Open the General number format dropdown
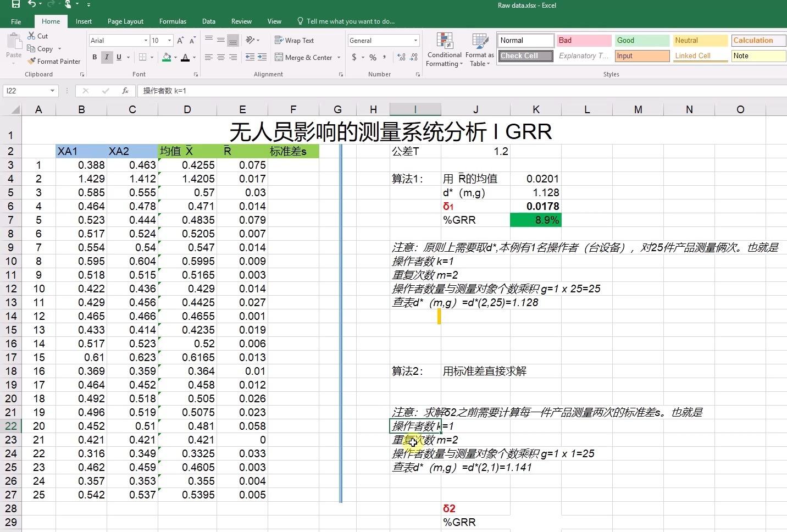Viewport: 787px width, 532px height. tap(414, 40)
